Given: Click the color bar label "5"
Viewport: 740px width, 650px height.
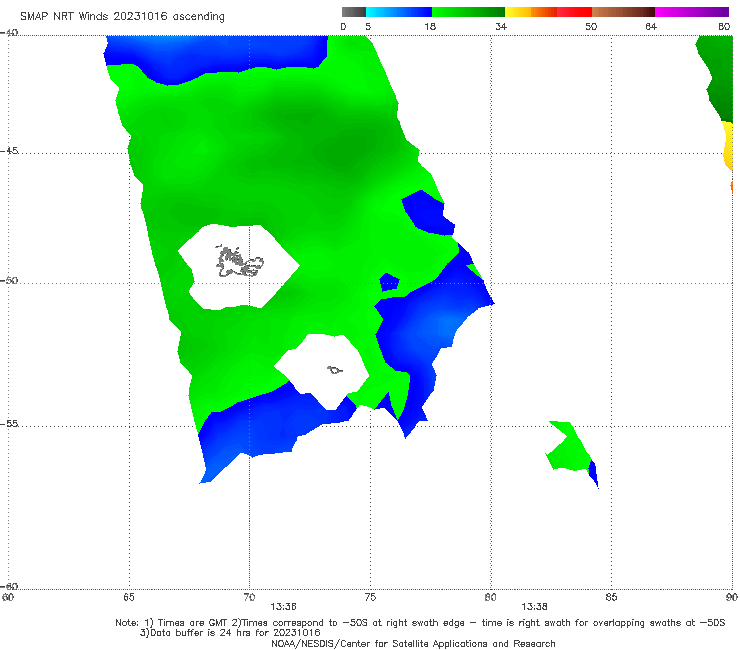Looking at the screenshot, I should point(368,27).
